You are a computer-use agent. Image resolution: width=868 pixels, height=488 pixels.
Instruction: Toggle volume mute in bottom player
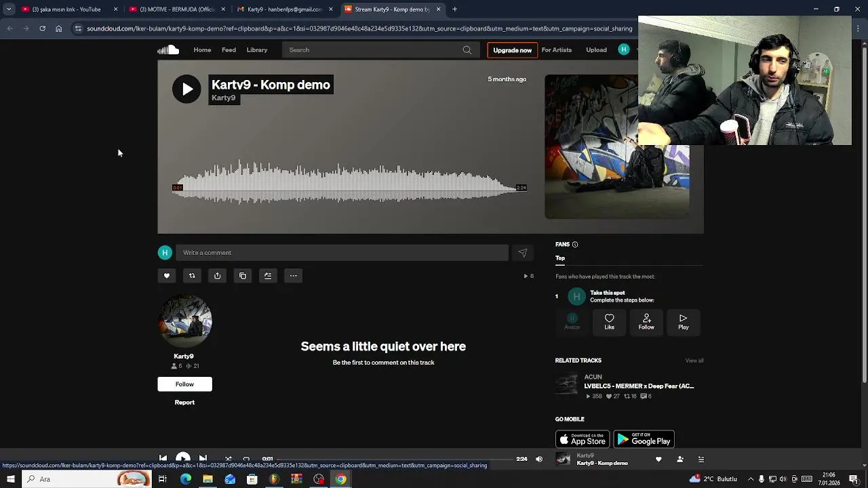click(x=539, y=459)
